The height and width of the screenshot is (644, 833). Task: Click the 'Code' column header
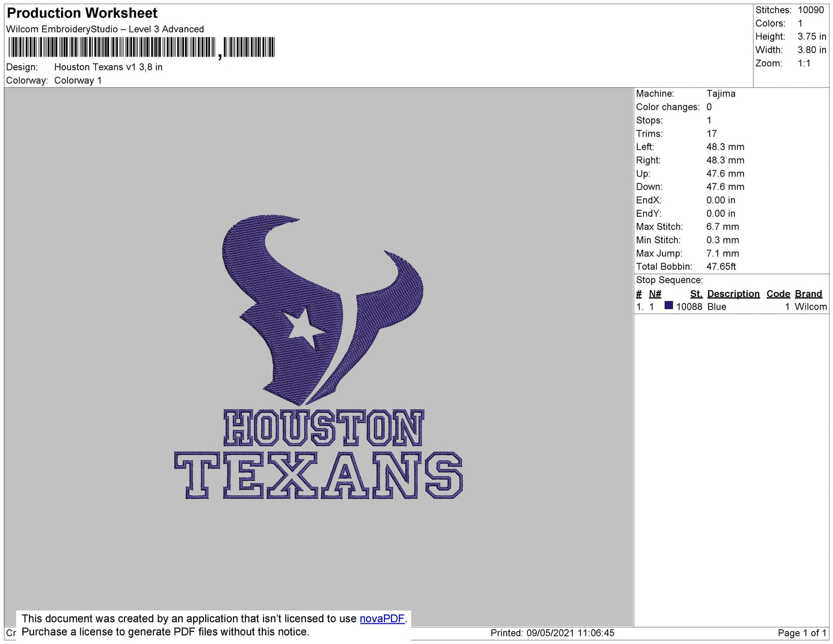778,294
